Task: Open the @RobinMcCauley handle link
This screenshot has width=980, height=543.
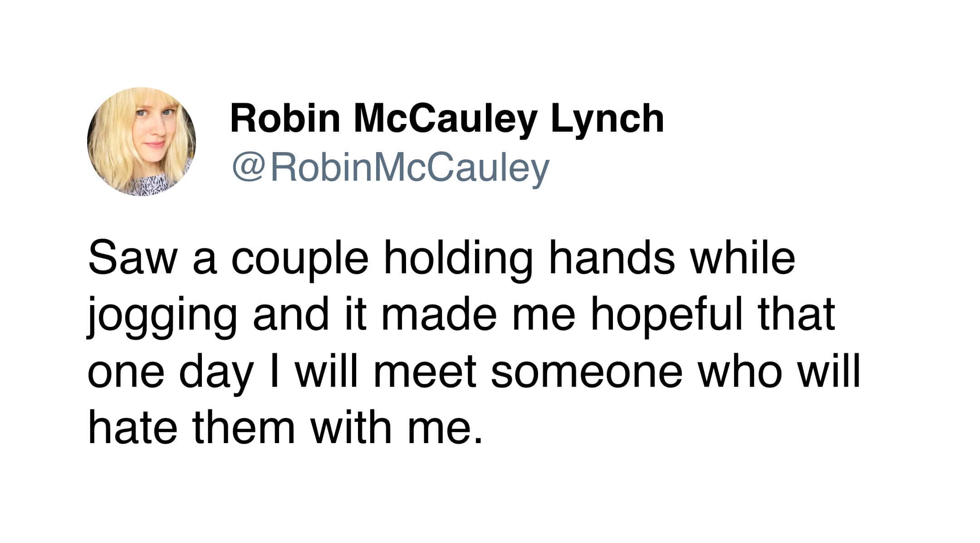Action: (390, 167)
